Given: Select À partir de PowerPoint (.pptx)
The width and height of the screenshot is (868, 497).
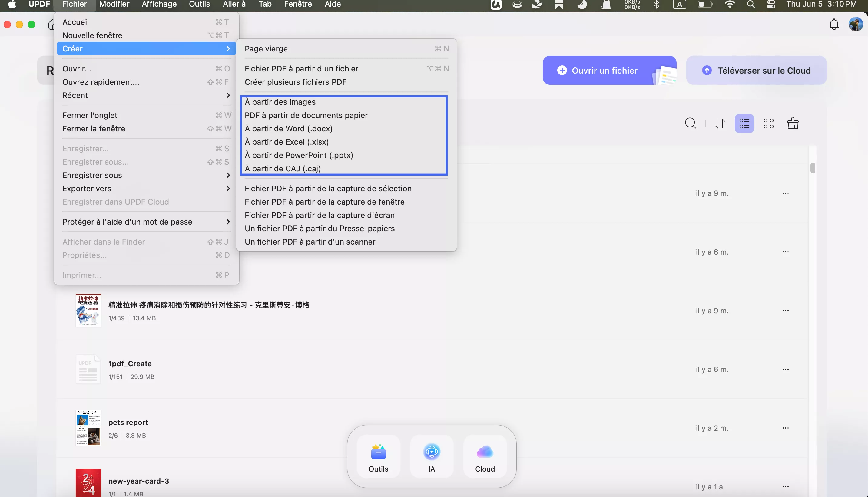Looking at the screenshot, I should [346, 155].
